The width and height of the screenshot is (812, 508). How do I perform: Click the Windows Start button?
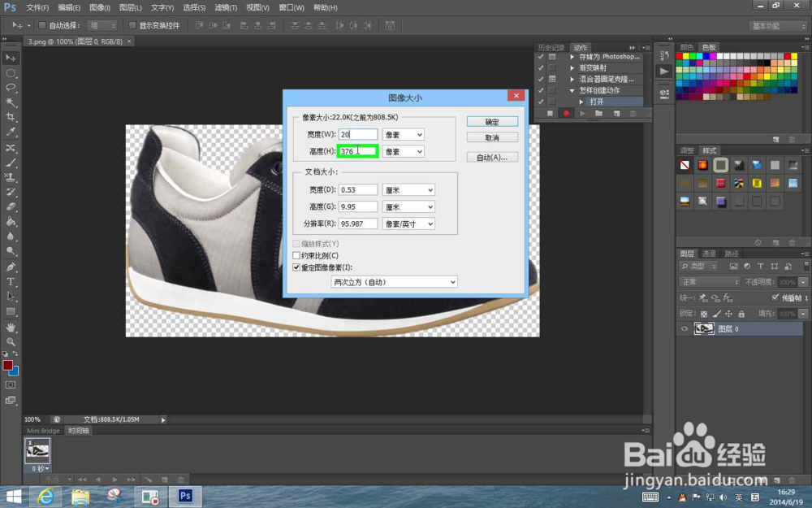pyautogui.click(x=14, y=496)
